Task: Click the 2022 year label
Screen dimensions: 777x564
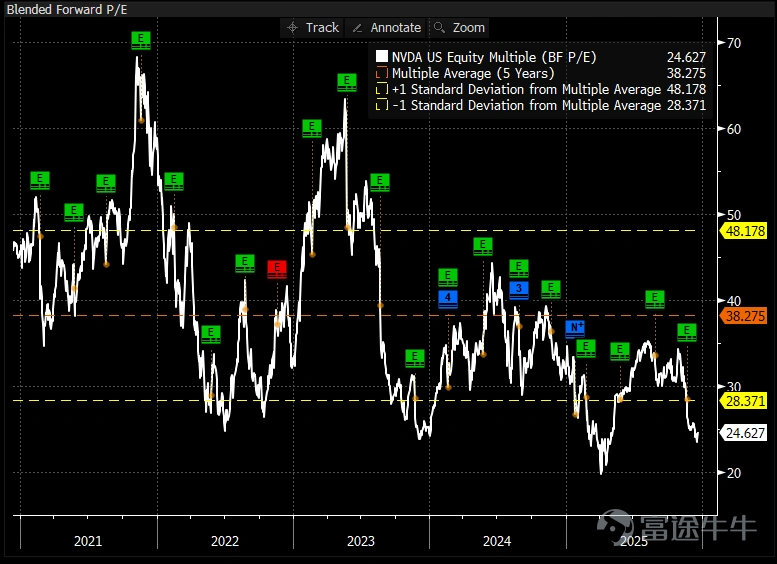Action: tap(224, 541)
